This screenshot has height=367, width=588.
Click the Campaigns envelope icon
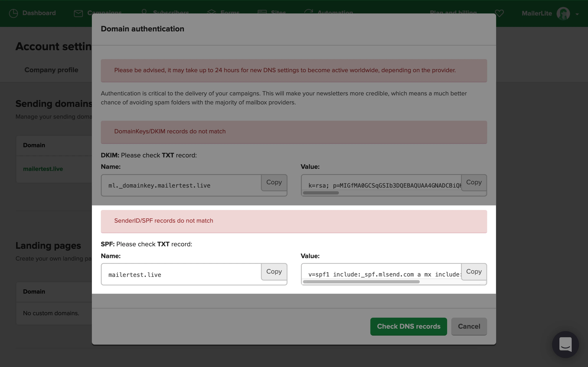[x=78, y=13]
